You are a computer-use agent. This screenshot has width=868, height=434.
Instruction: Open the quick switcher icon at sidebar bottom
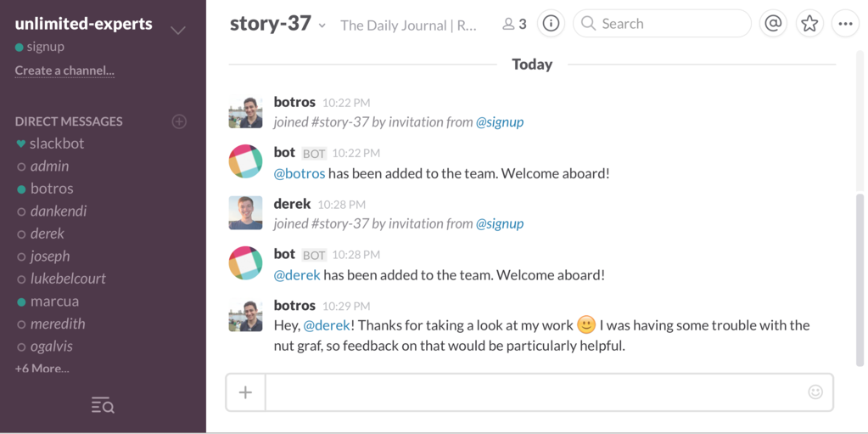coord(103,405)
